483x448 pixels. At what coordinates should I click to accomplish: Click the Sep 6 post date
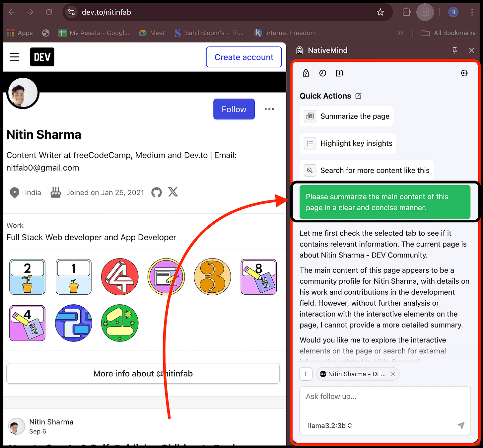point(37,431)
